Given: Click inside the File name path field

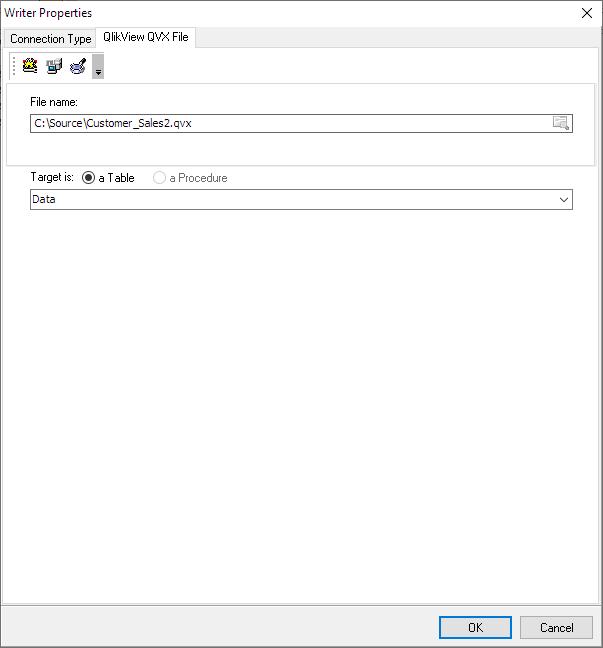Looking at the screenshot, I should (x=289, y=123).
